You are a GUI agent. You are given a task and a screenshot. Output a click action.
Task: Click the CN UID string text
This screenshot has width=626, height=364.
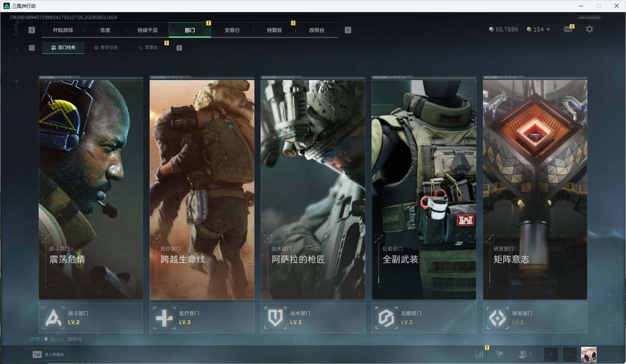[64, 17]
